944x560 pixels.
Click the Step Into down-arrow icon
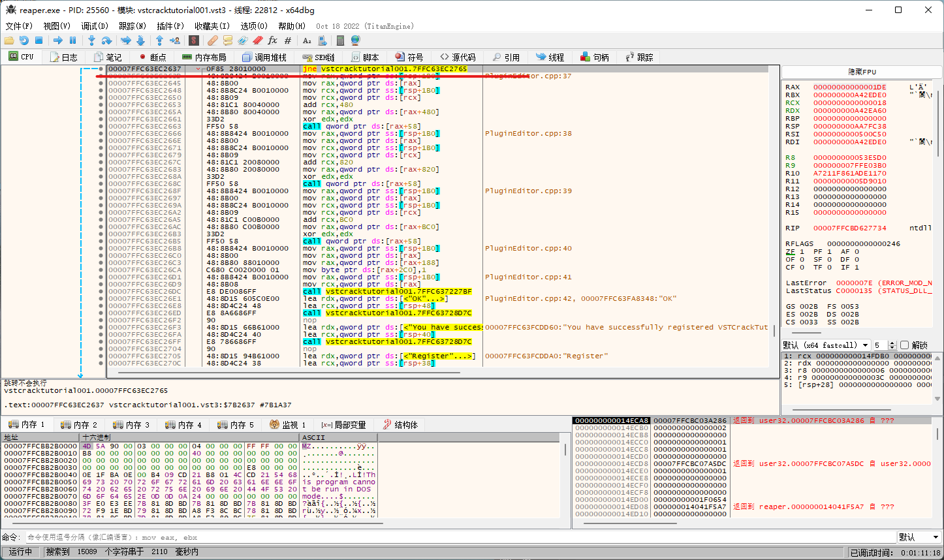pyautogui.click(x=91, y=40)
